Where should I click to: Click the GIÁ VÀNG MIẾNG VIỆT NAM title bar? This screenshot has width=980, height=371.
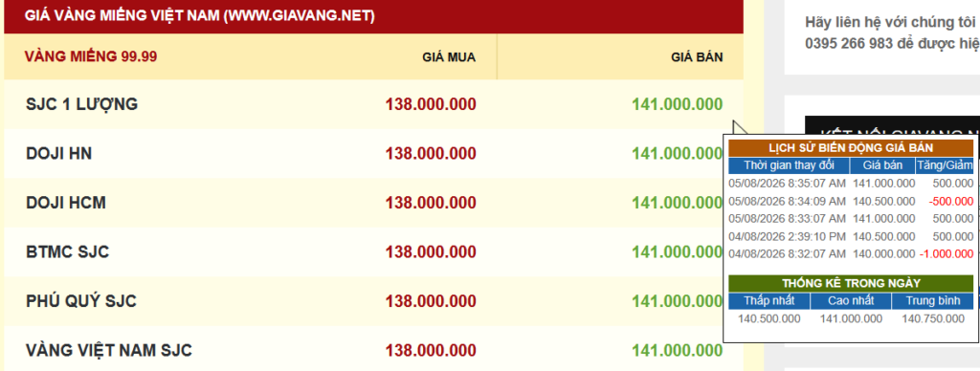[x=374, y=16]
